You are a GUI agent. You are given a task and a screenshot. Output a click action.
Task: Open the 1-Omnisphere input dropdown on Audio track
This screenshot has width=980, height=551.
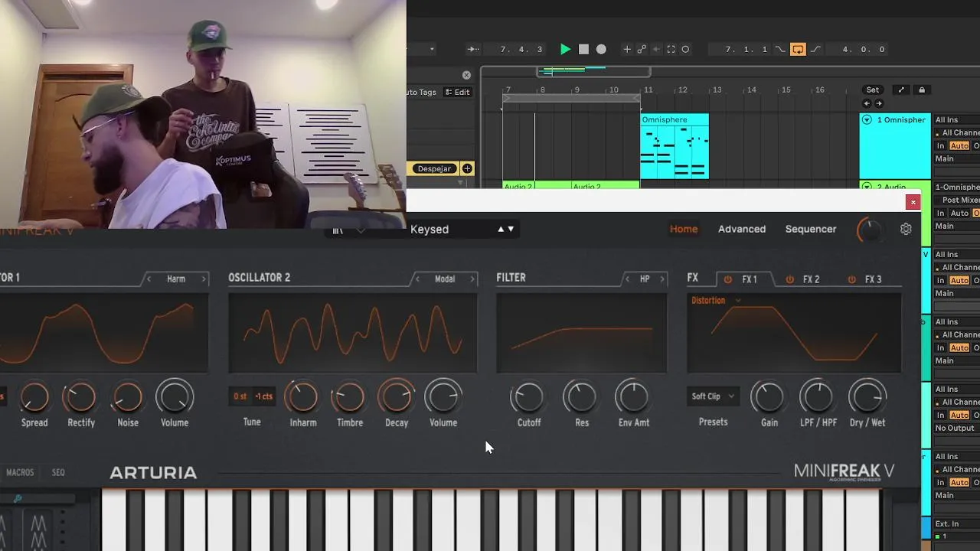click(957, 187)
